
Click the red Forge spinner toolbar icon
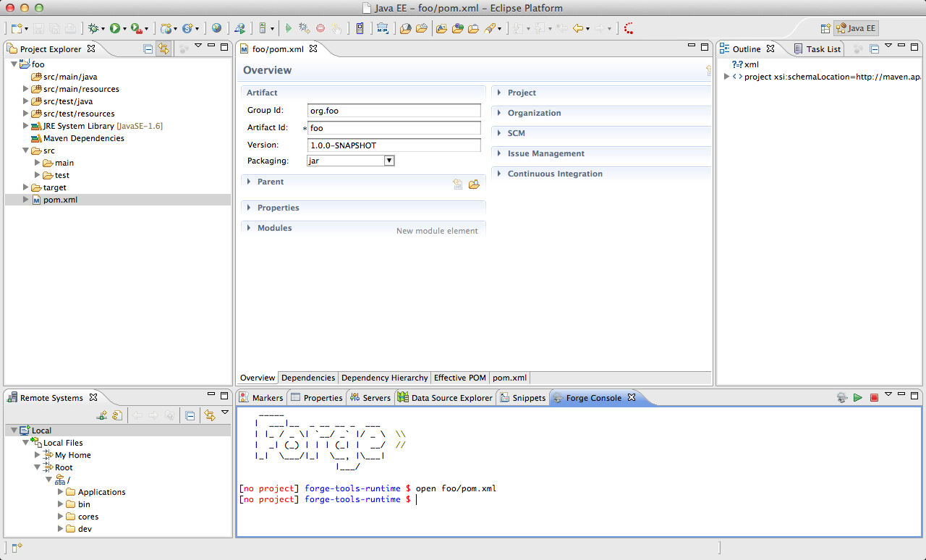click(x=629, y=28)
